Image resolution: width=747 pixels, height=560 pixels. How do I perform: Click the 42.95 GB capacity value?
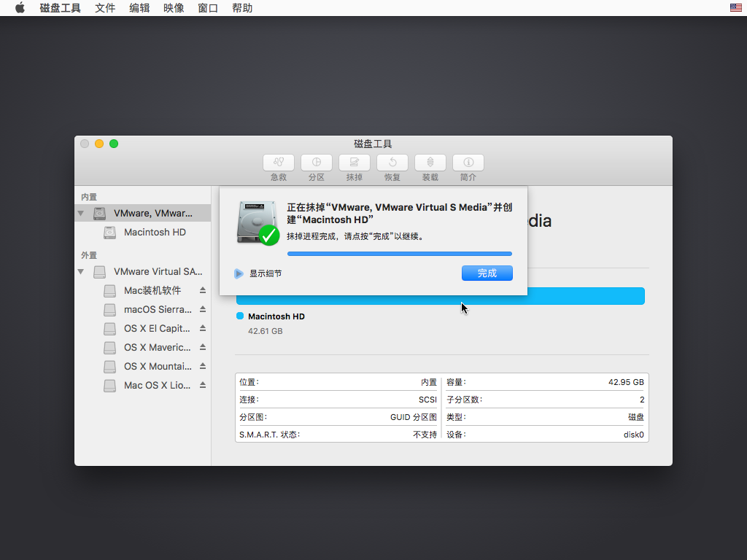point(626,382)
